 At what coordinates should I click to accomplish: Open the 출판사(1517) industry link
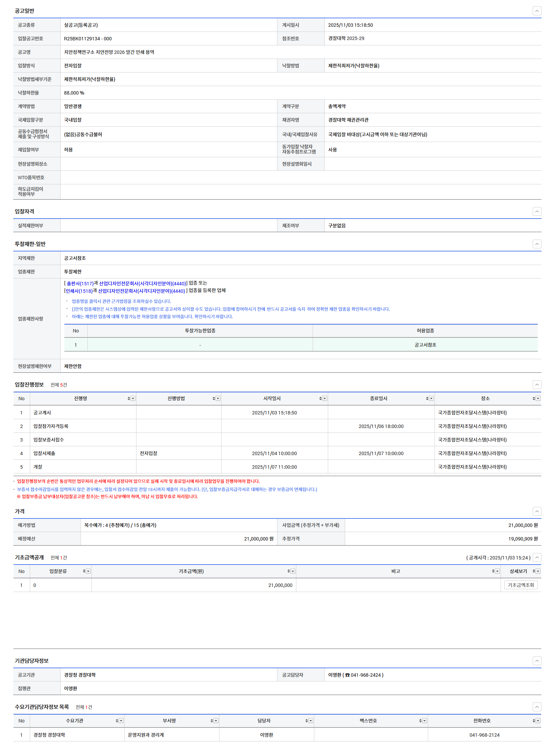click(x=80, y=284)
